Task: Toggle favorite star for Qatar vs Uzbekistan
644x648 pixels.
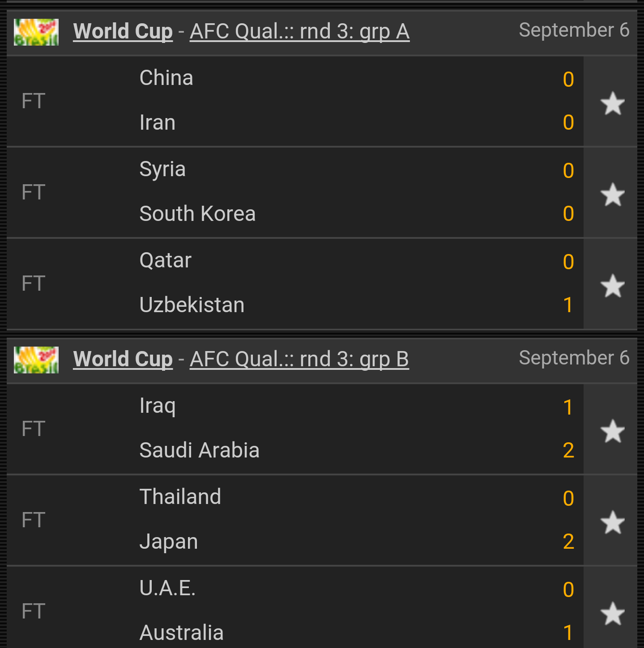Action: point(612,286)
